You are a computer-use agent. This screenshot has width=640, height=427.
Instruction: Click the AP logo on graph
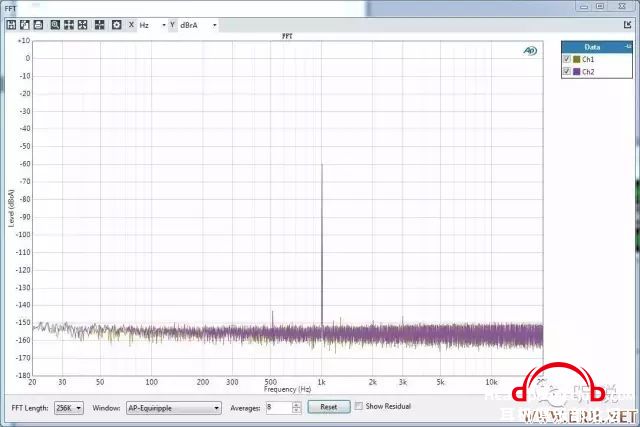530,51
